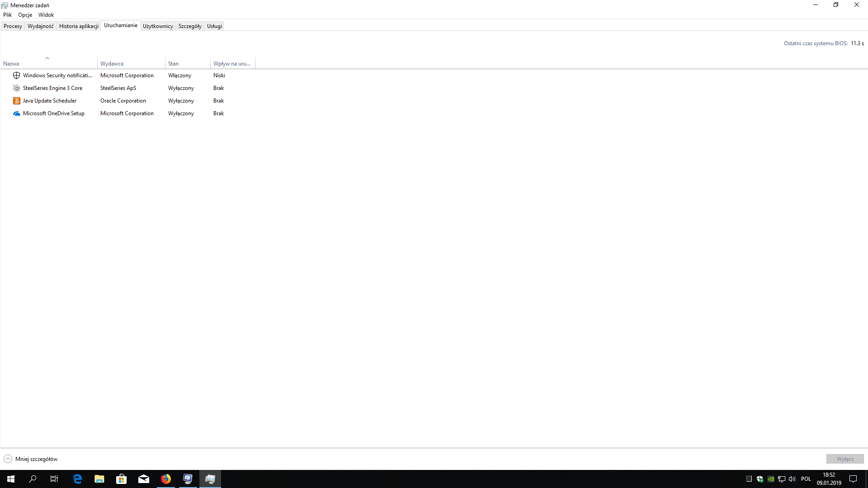This screenshot has width=868, height=488.
Task: Select Java Update Scheduler row name
Action: pos(50,101)
